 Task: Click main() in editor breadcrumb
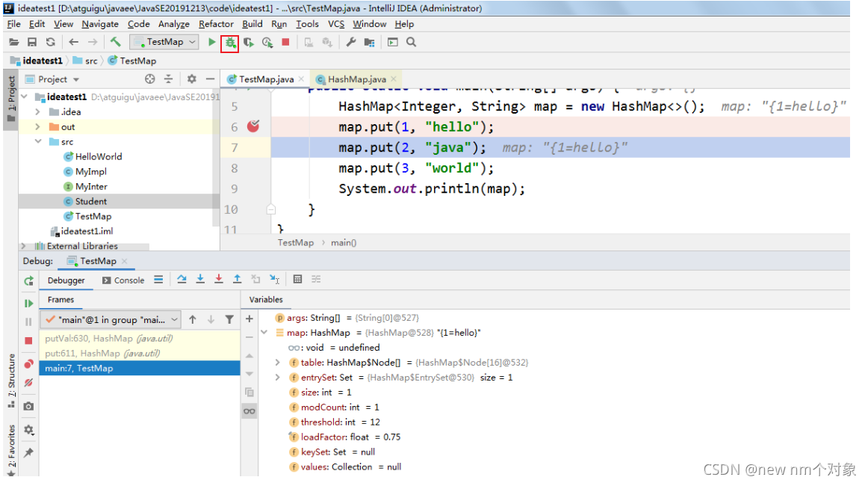point(344,242)
